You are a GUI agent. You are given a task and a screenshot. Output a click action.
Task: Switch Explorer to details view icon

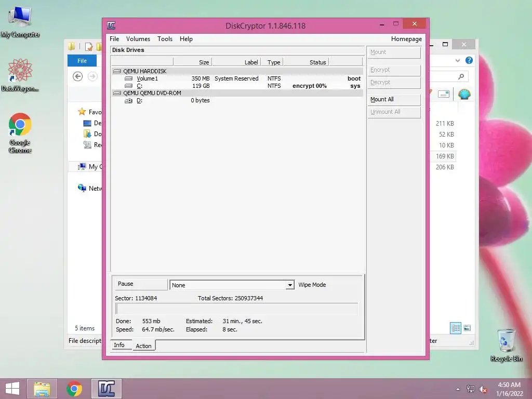click(456, 328)
